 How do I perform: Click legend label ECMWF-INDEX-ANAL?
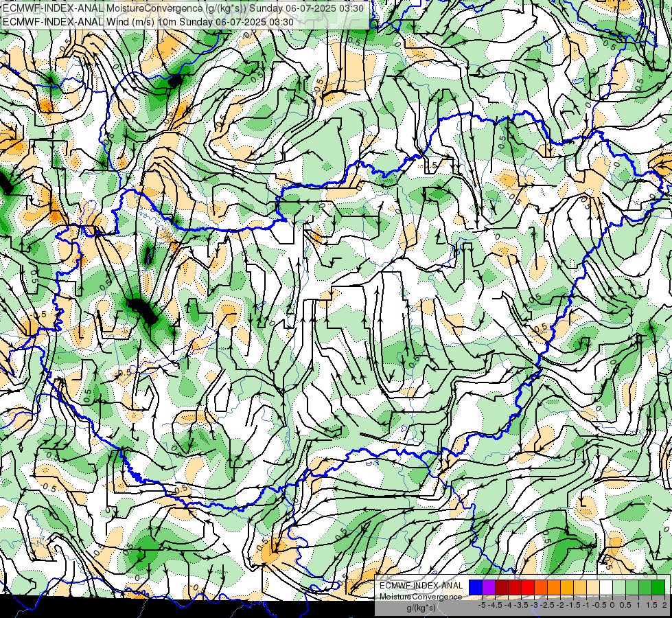click(421, 586)
